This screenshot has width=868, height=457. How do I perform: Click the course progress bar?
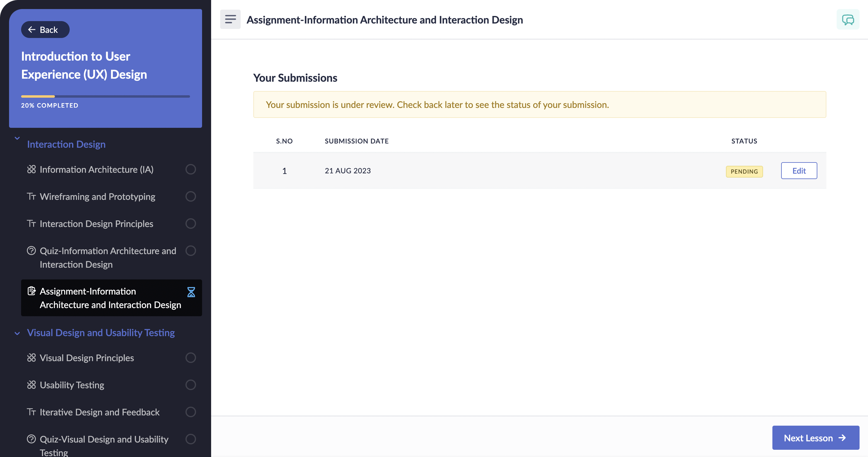coord(105,96)
